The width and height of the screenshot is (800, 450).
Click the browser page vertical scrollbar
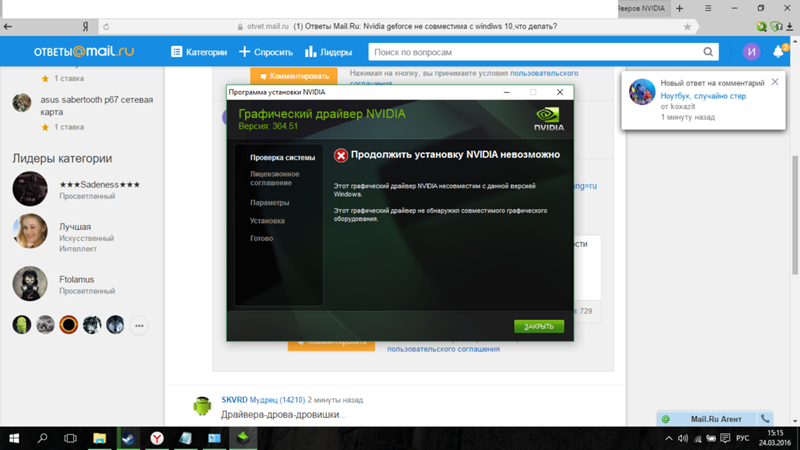click(x=795, y=215)
